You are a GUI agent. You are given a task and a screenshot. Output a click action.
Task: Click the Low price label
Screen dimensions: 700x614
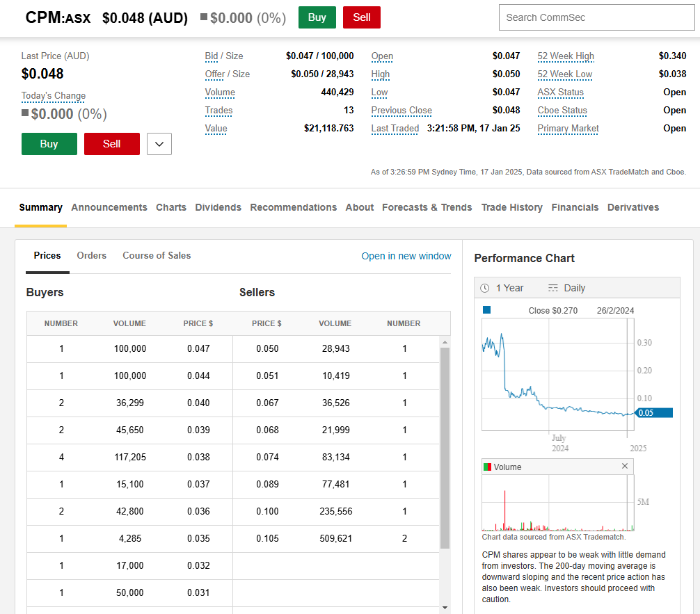click(379, 92)
